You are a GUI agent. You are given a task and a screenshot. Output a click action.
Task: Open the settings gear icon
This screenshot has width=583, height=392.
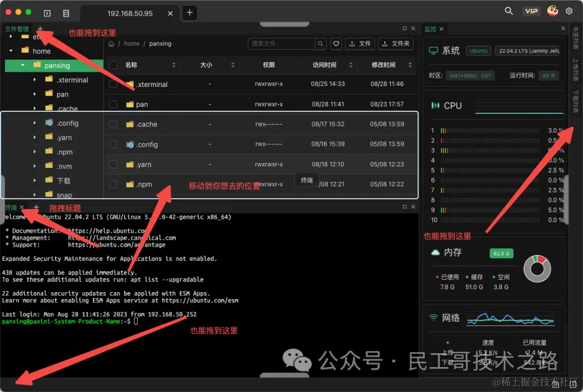click(x=569, y=10)
